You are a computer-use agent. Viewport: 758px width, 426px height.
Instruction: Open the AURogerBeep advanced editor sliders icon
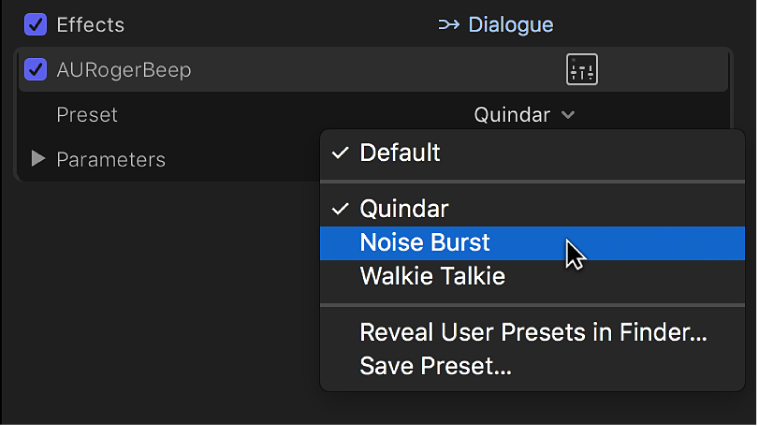tap(582, 70)
